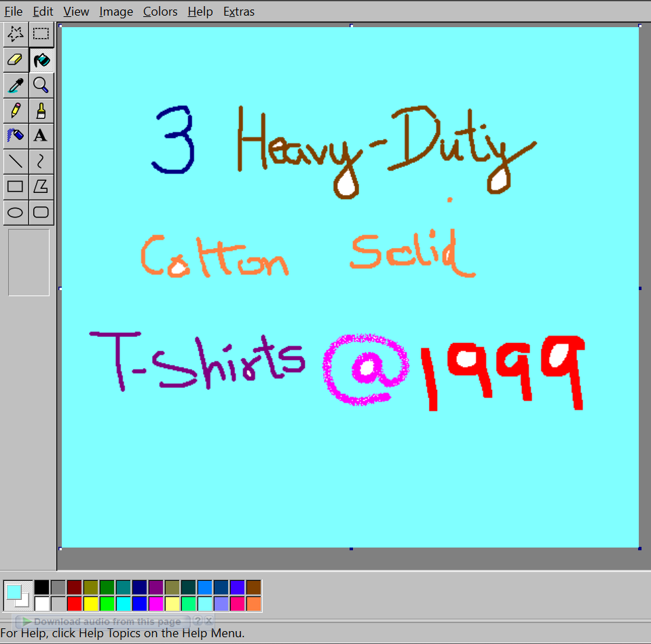Pick the Airbrush spray can tool

[x=16, y=136]
